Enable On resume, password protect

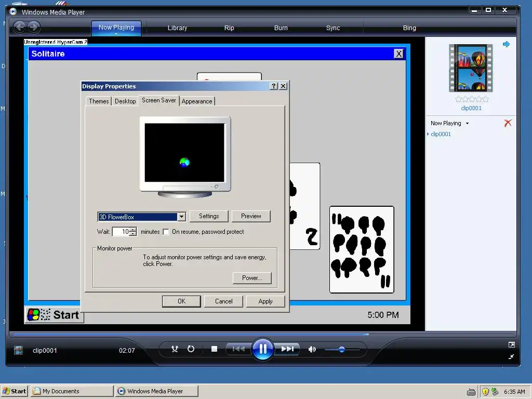pos(166,232)
